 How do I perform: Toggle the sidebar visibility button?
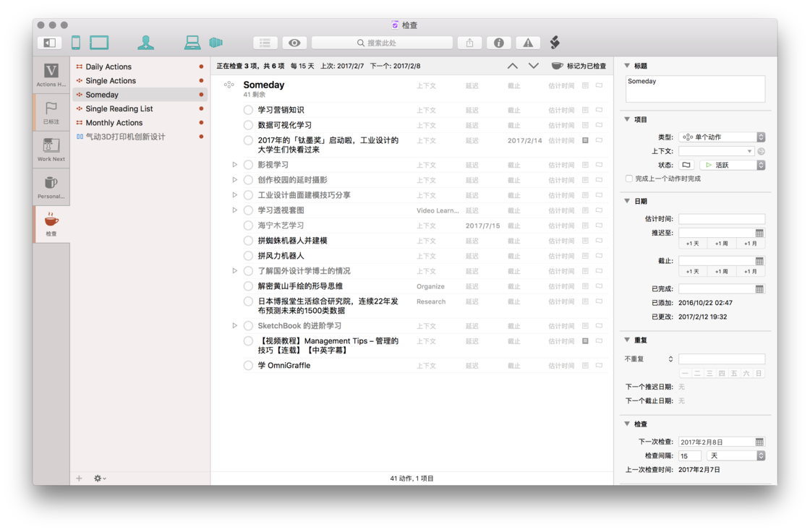click(50, 43)
